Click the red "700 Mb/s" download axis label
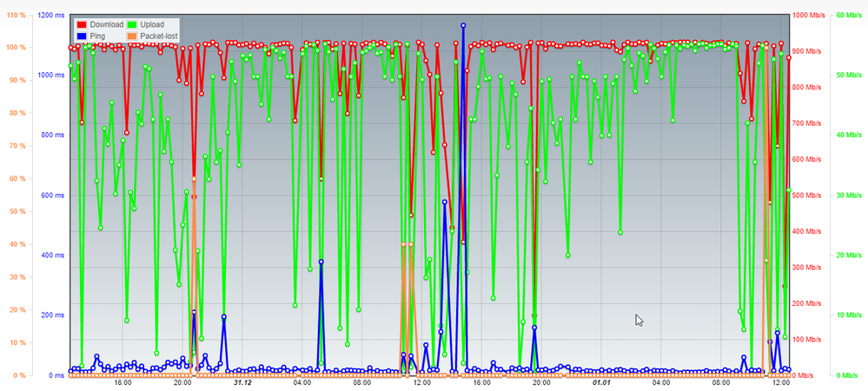The width and height of the screenshot is (868, 391). pos(807,123)
